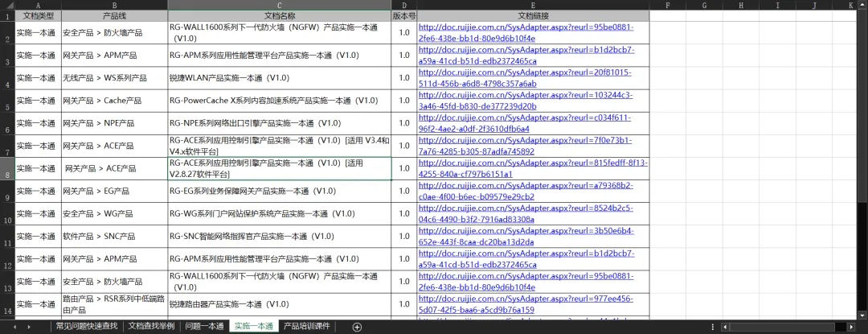Screen dimensions: 868x334
Task: Select cell RG-SNC智能网络指挥官产品实施一本通
Action: (x=280, y=236)
